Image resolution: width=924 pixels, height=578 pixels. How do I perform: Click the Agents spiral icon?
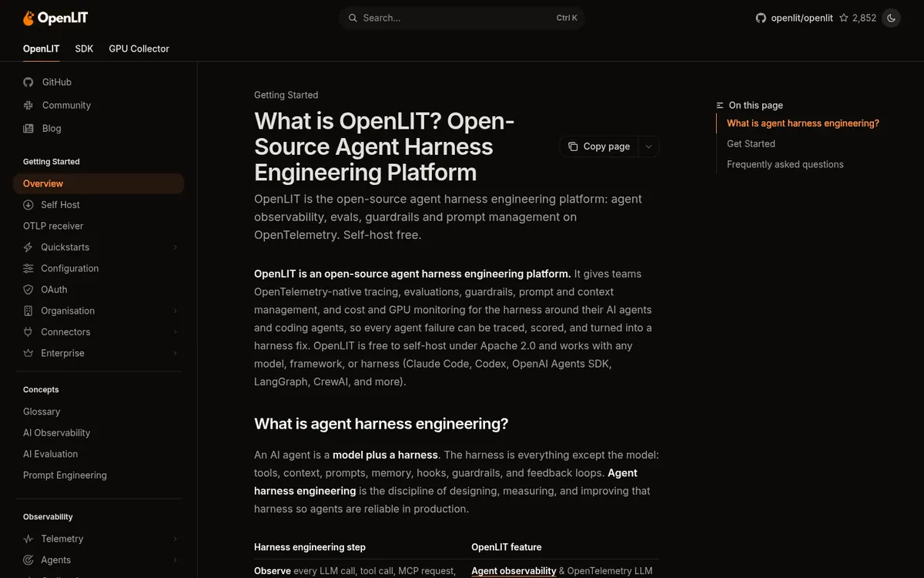tap(28, 560)
